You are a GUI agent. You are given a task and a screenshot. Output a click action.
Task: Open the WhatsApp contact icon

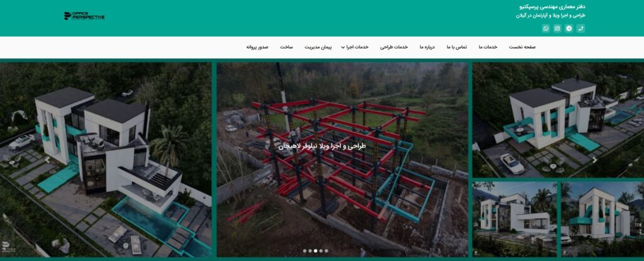tap(546, 28)
